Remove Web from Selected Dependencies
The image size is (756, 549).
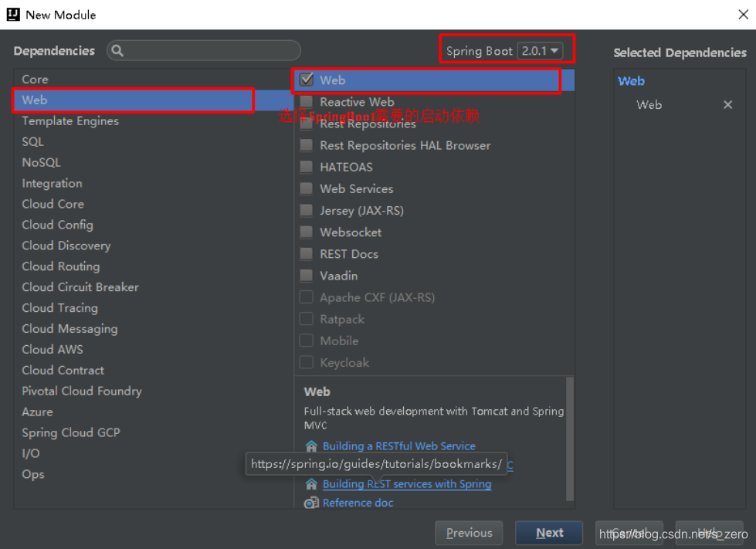[727, 104]
